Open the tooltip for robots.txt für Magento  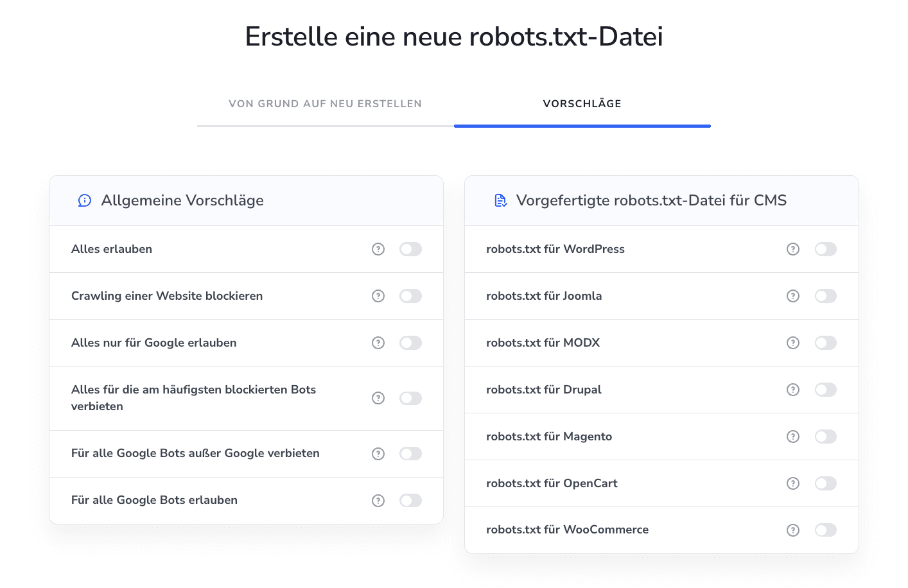point(793,437)
